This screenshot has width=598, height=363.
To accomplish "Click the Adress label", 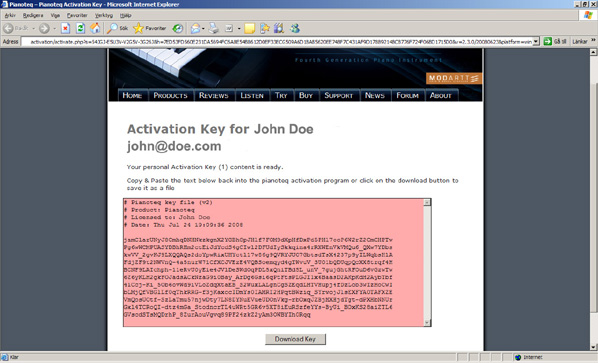I will tap(10, 41).
